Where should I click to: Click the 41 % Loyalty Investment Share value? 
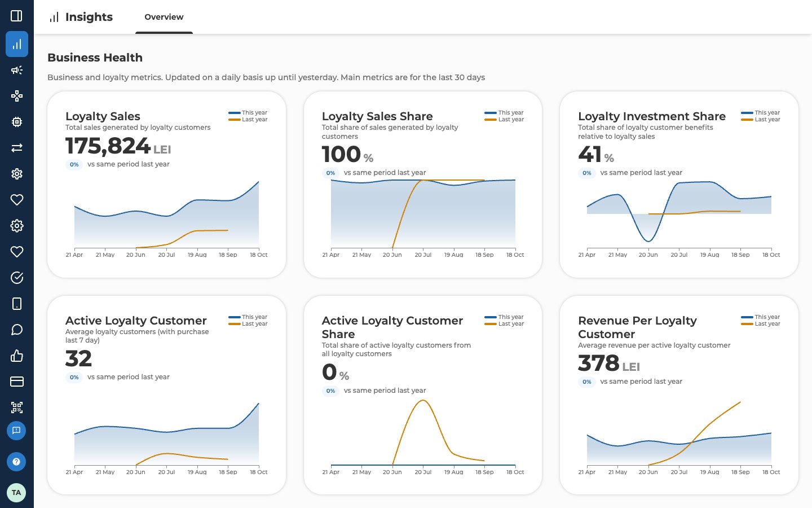(x=596, y=155)
